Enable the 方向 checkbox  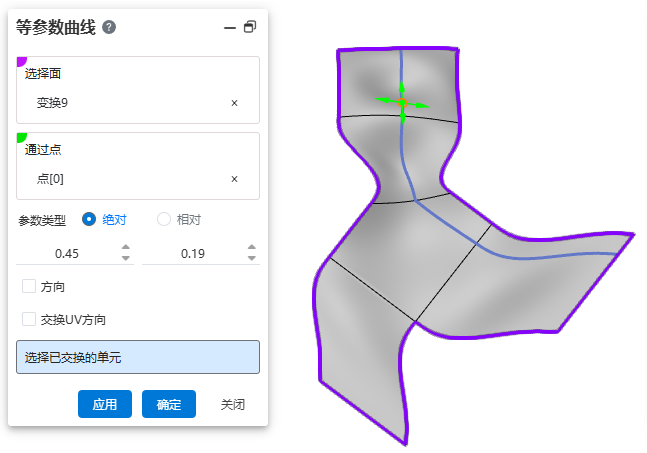(29, 287)
